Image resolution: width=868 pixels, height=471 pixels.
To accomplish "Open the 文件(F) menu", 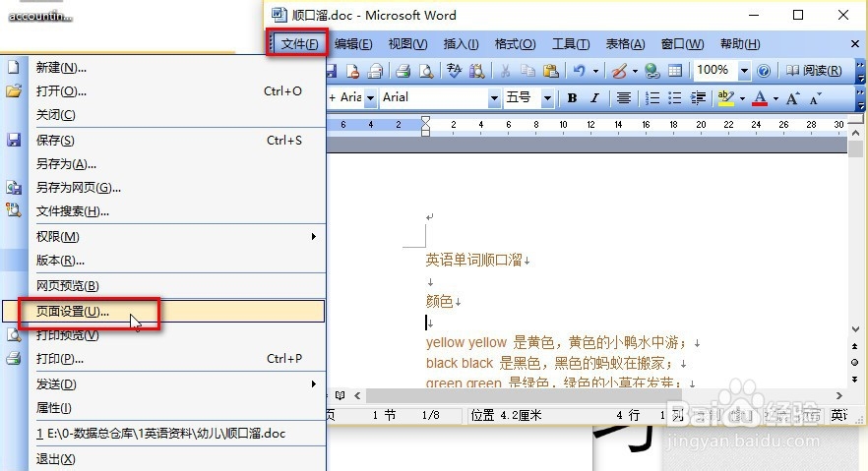I will point(299,43).
